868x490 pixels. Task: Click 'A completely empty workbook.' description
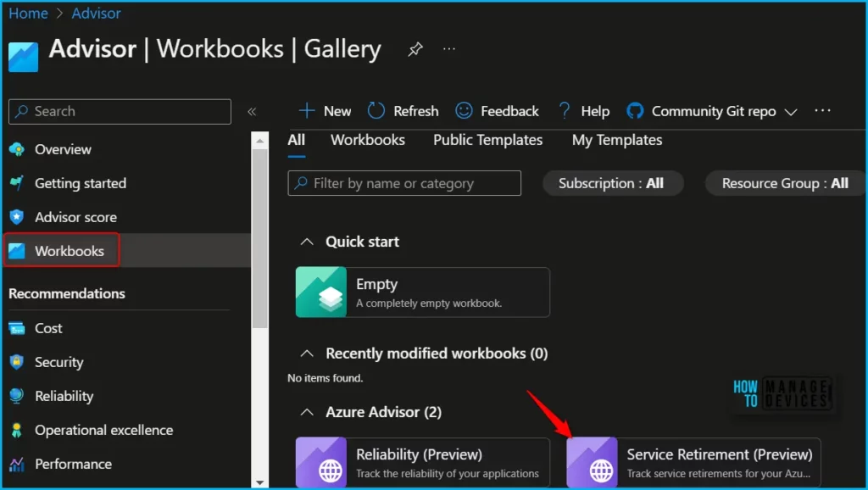click(x=429, y=303)
